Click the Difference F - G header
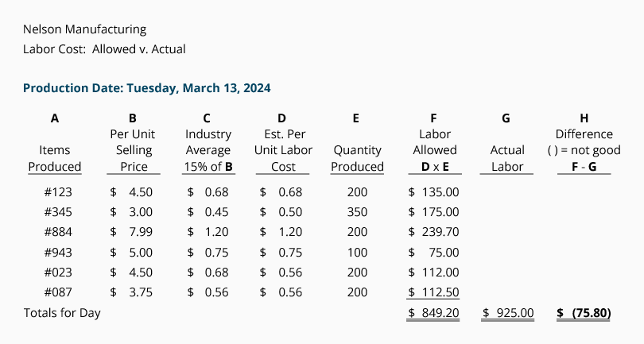The height and width of the screenshot is (344, 644). (584, 150)
